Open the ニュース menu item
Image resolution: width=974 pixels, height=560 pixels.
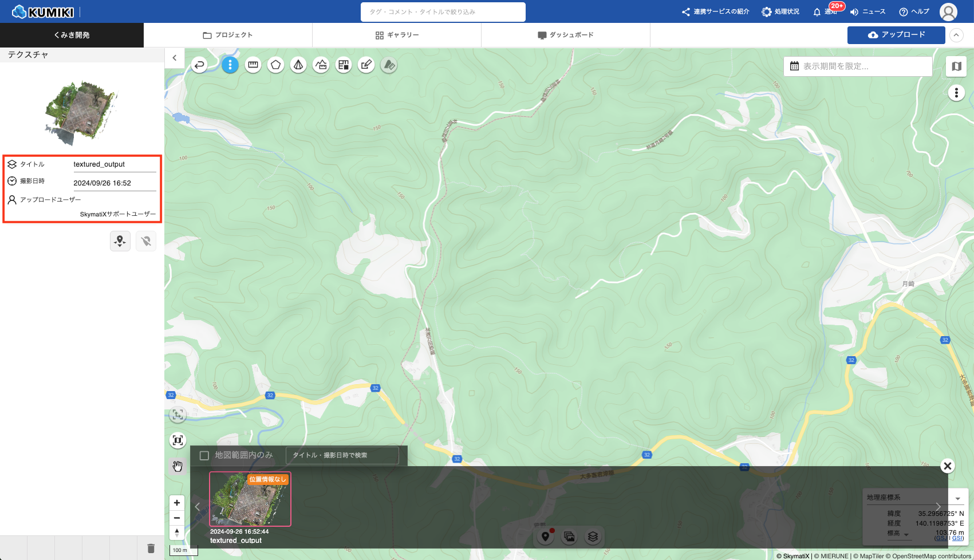tap(868, 11)
